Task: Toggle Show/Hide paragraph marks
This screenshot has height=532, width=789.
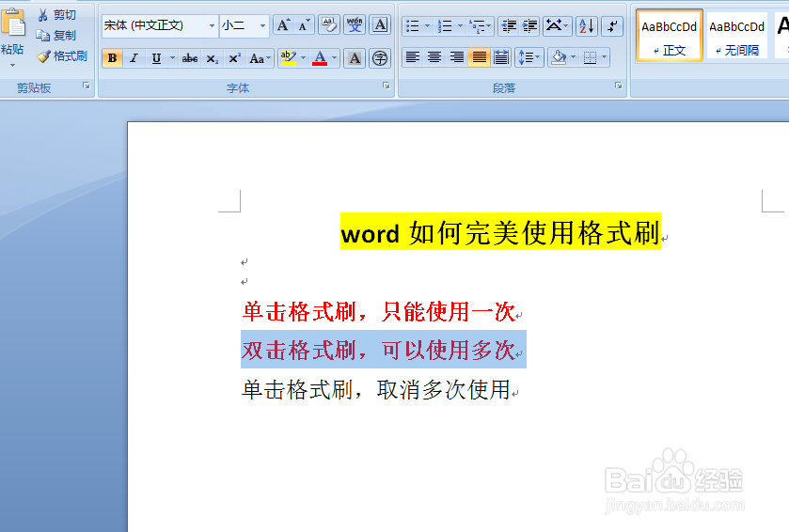Action: (612, 26)
